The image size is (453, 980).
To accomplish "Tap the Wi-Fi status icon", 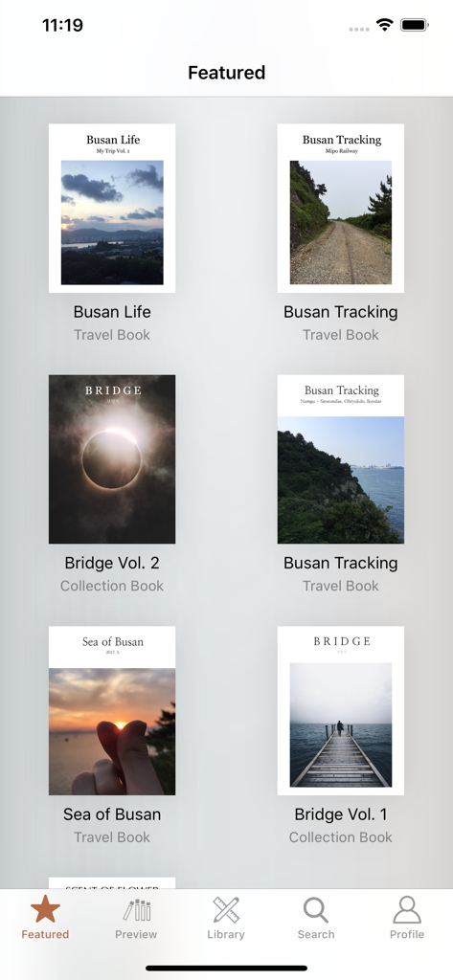I will [x=384, y=25].
